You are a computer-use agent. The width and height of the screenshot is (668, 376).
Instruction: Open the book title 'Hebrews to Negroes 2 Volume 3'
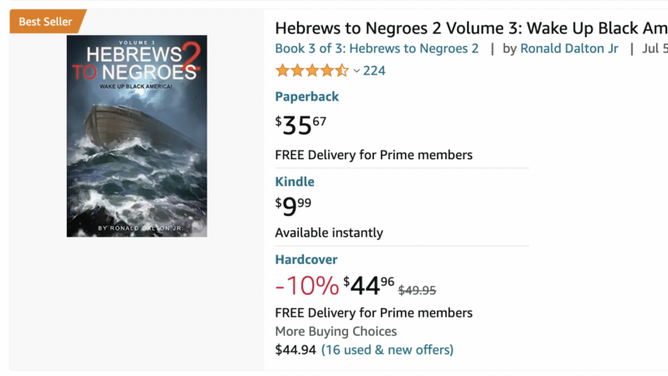click(471, 29)
